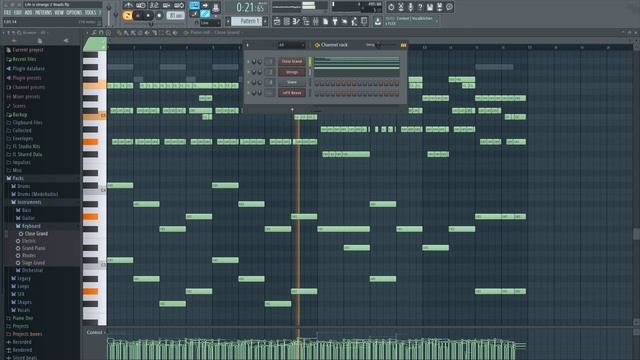The image size is (640, 360).
Task: Select the piano roll Paint brush tool
Action: 126,33
